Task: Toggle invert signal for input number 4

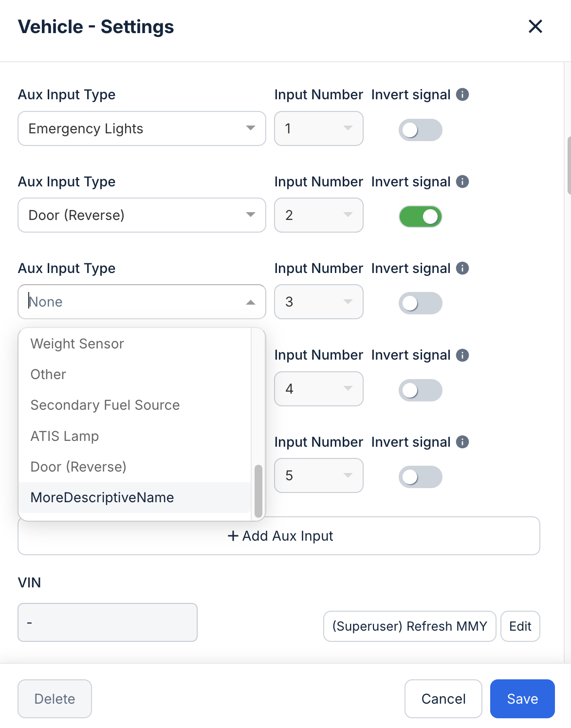Action: point(420,390)
